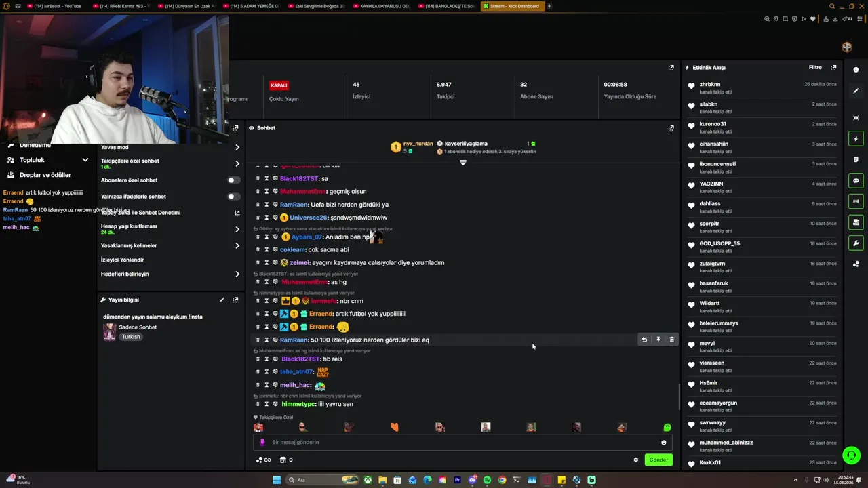The image size is (868, 488).
Task: Click username Universee26 in chat
Action: point(309,218)
